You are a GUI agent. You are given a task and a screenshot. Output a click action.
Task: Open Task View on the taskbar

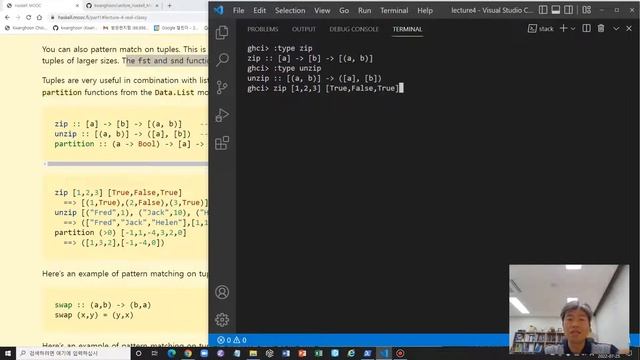click(x=155, y=353)
